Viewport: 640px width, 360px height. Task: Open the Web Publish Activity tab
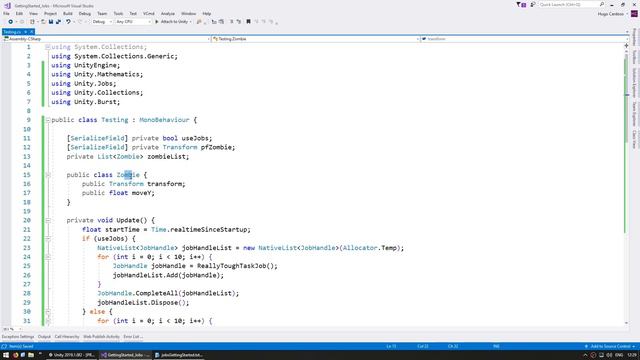101,337
